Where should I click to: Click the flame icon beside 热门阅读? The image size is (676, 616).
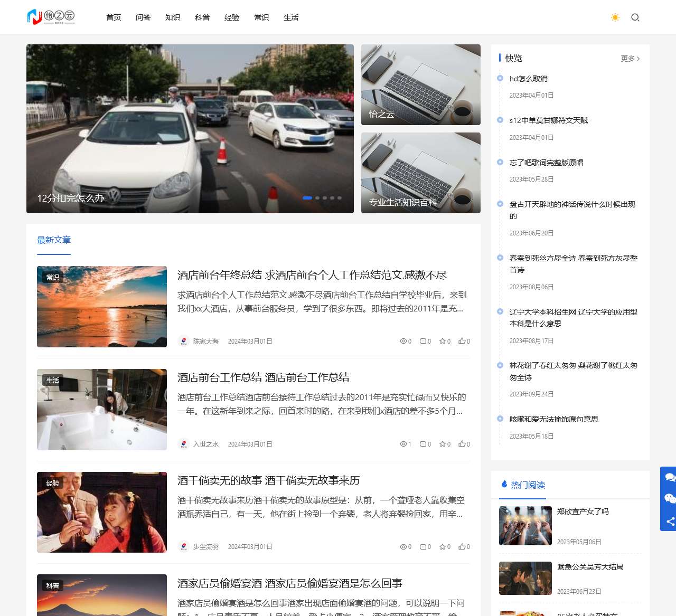pos(504,484)
